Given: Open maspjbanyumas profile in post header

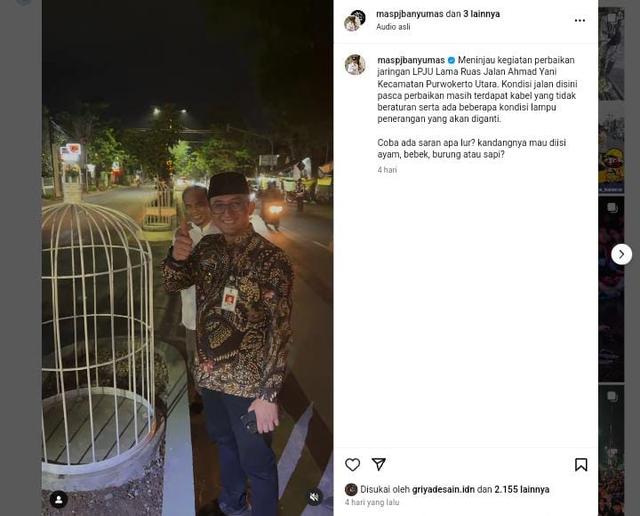Looking at the screenshot, I should [x=409, y=14].
